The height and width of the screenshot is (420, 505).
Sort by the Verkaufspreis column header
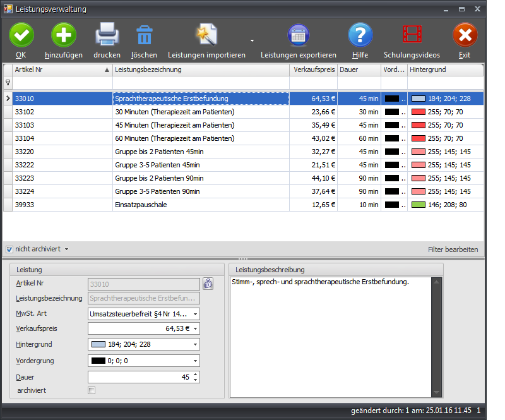coord(313,69)
